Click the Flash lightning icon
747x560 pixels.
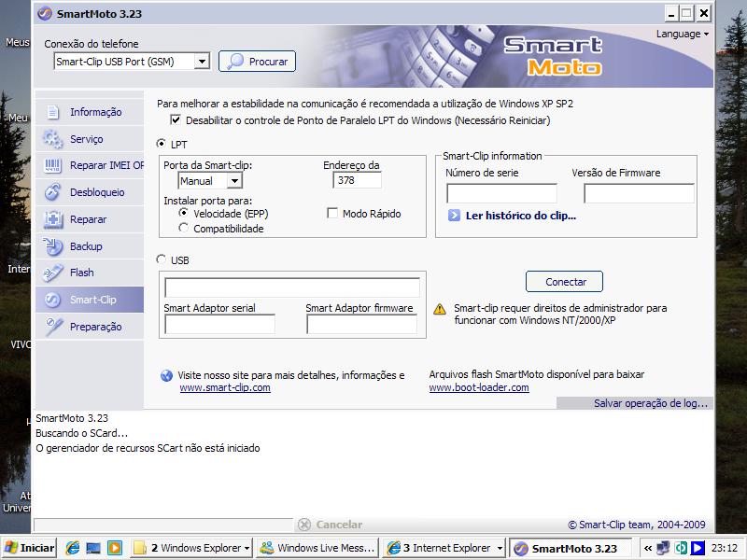click(52, 273)
